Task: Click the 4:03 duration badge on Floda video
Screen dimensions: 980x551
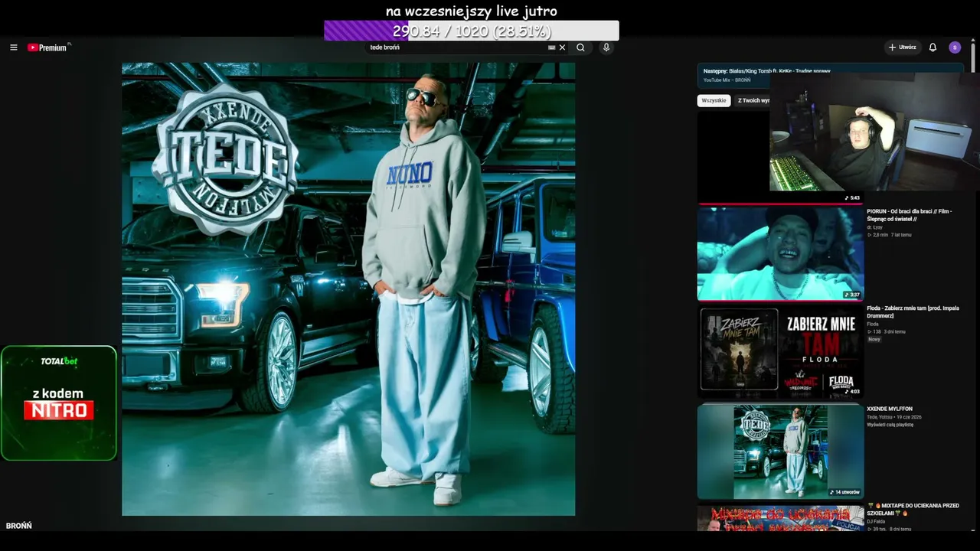Action: 851,391
